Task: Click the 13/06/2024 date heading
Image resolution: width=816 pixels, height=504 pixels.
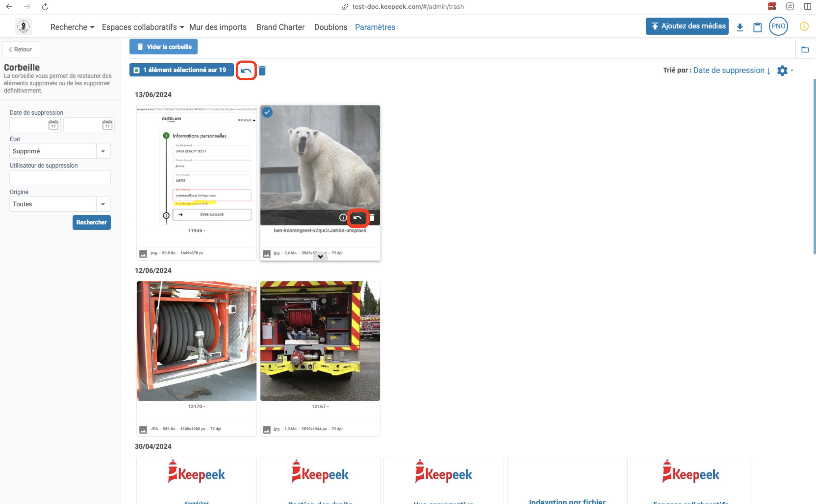Action: coord(153,95)
